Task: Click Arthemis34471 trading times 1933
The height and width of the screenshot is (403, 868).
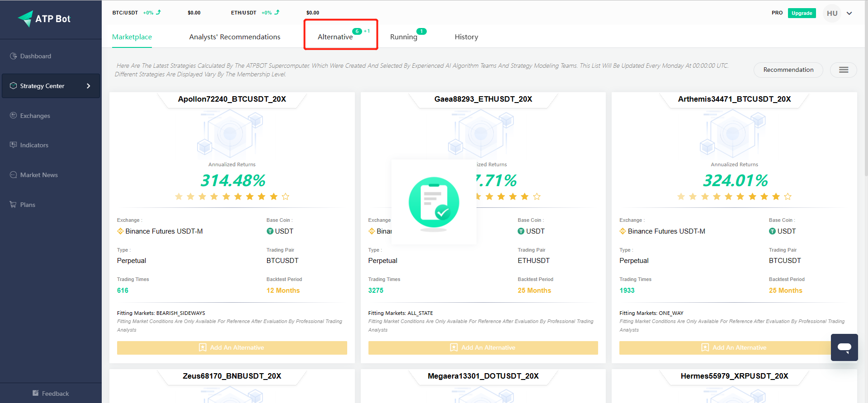Action: 627,291
